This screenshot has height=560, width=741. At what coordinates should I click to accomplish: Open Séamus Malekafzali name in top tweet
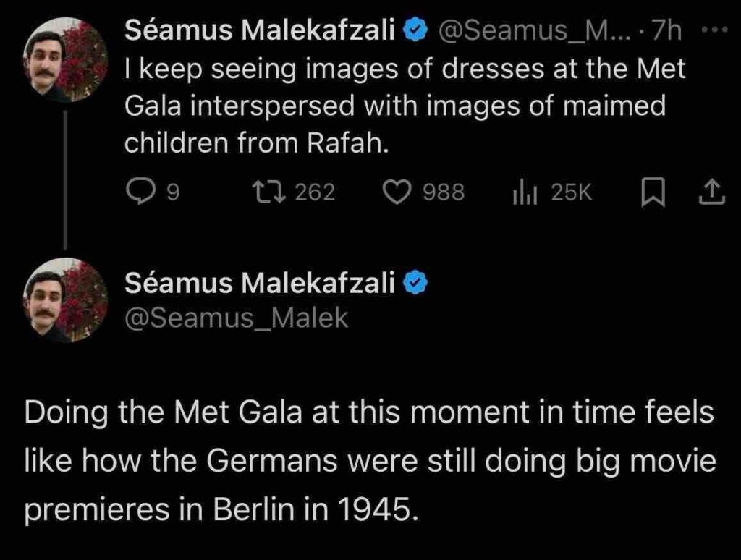[x=260, y=30]
